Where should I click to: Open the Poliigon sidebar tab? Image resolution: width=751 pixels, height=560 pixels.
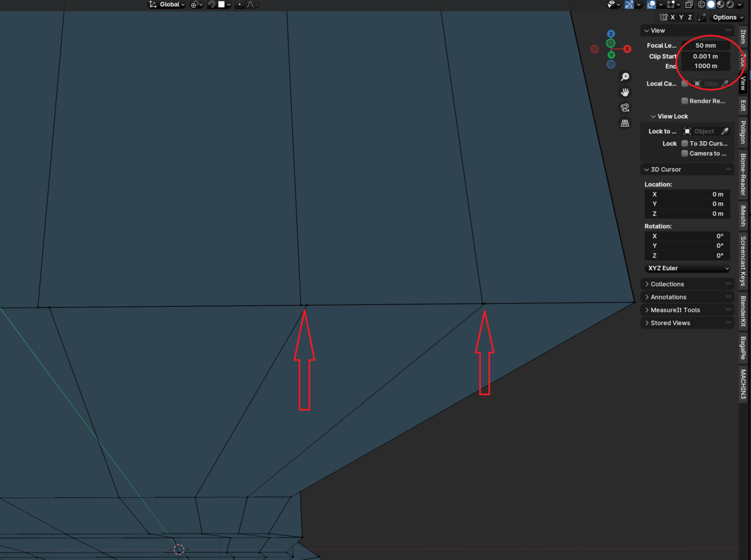(x=743, y=132)
